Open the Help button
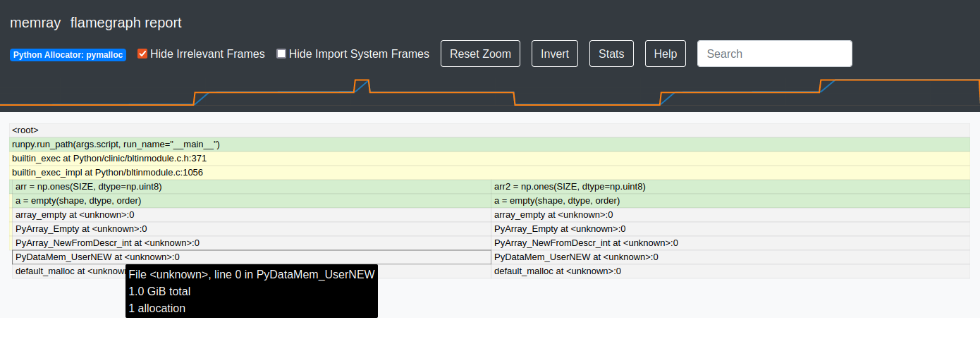980x339 pixels. pyautogui.click(x=665, y=54)
